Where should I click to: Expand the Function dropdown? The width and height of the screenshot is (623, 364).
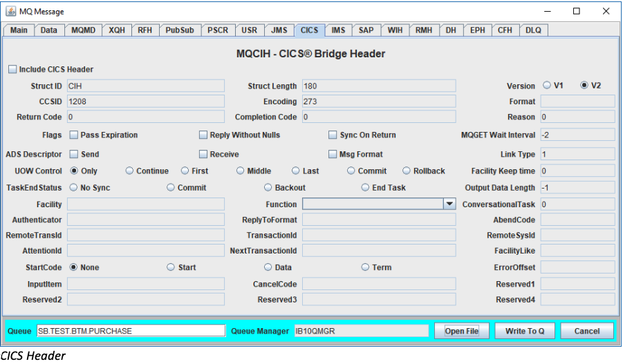[x=449, y=204]
